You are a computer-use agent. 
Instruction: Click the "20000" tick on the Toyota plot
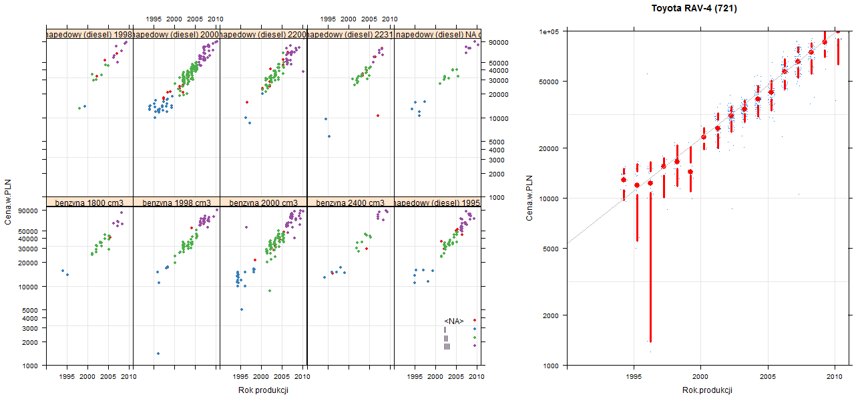point(549,148)
